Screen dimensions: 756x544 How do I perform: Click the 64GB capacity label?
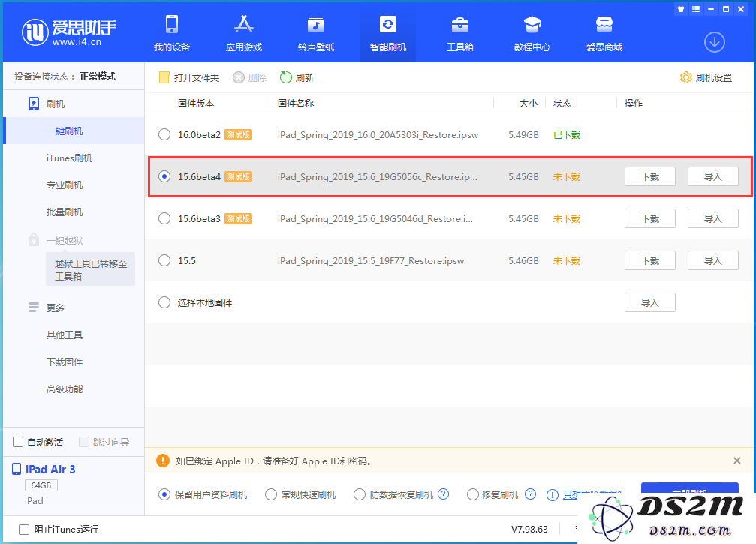[x=41, y=485]
